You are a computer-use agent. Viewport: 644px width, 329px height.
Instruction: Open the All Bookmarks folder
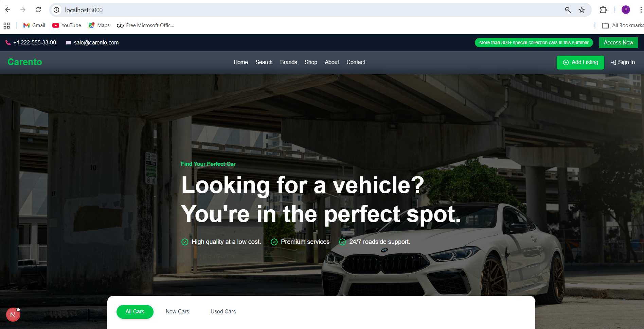(x=623, y=25)
